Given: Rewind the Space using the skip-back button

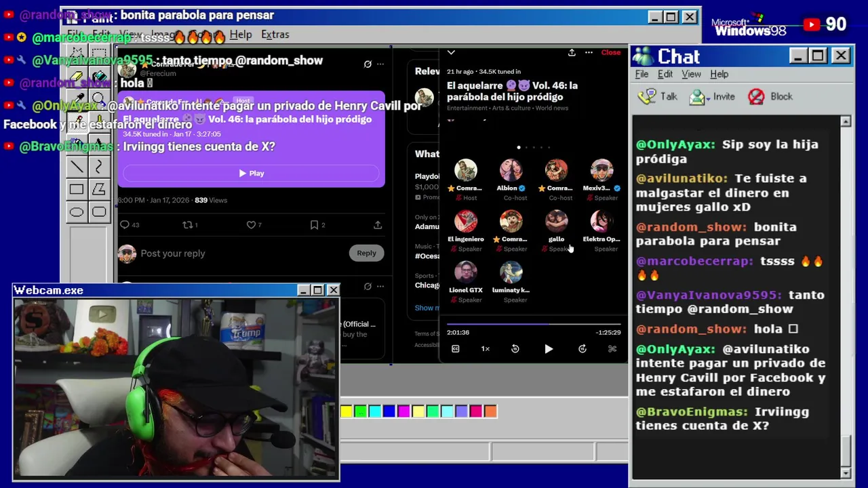Looking at the screenshot, I should coord(515,348).
